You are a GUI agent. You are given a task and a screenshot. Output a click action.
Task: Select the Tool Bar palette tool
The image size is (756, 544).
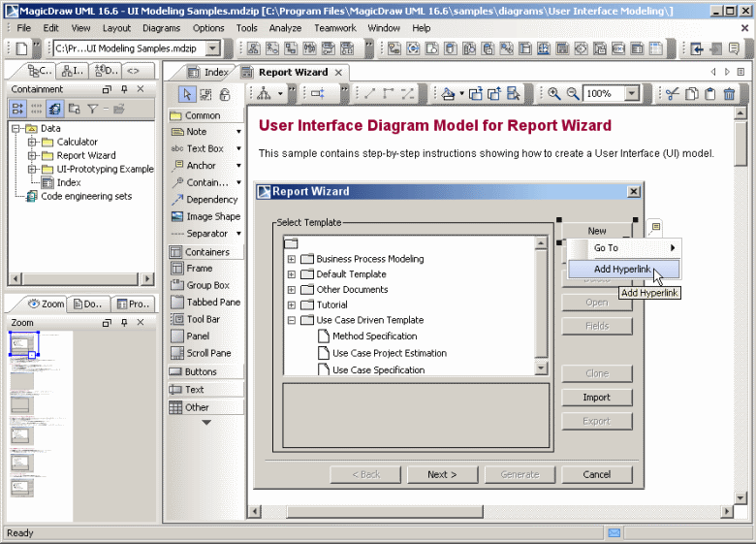(196, 319)
